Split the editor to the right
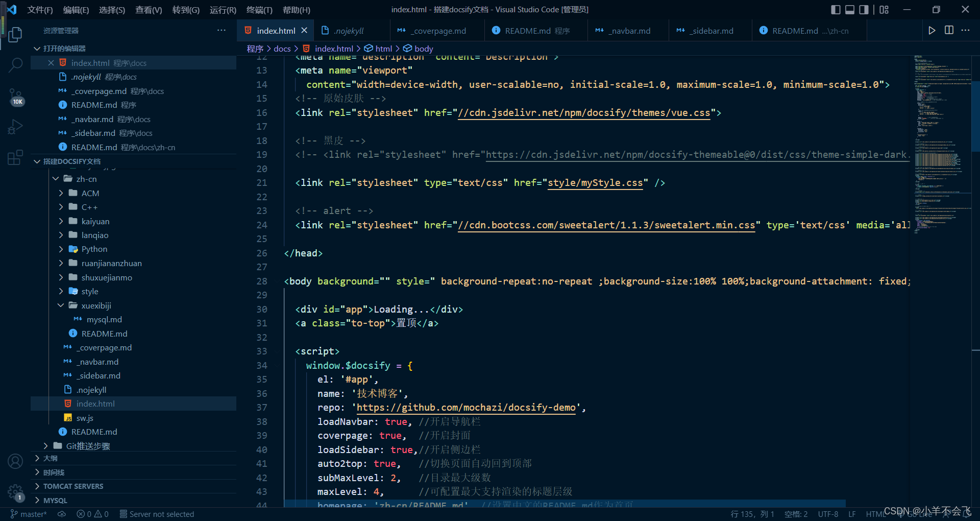This screenshot has height=521, width=980. click(x=949, y=31)
